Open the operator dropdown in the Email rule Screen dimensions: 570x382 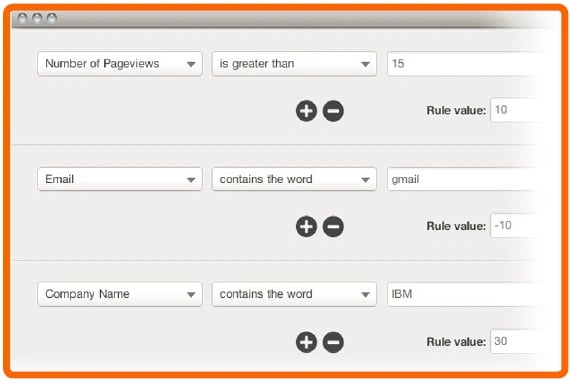coord(294,179)
